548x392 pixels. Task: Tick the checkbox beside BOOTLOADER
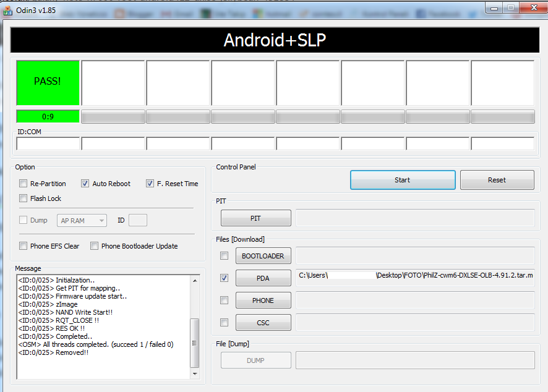coord(225,256)
